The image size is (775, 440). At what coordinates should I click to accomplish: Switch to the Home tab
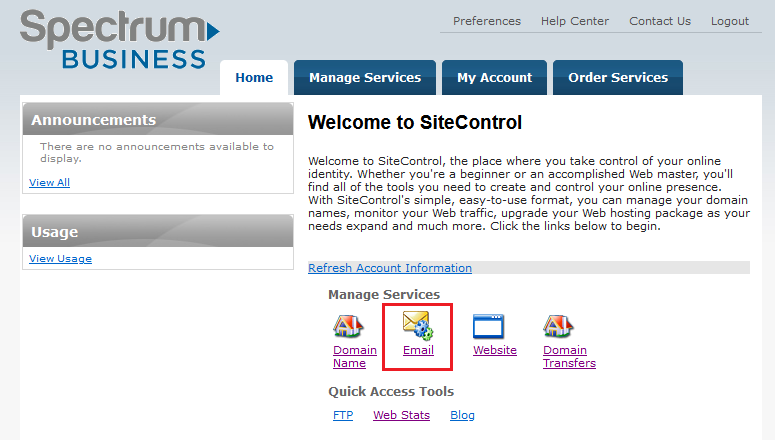[x=254, y=78]
